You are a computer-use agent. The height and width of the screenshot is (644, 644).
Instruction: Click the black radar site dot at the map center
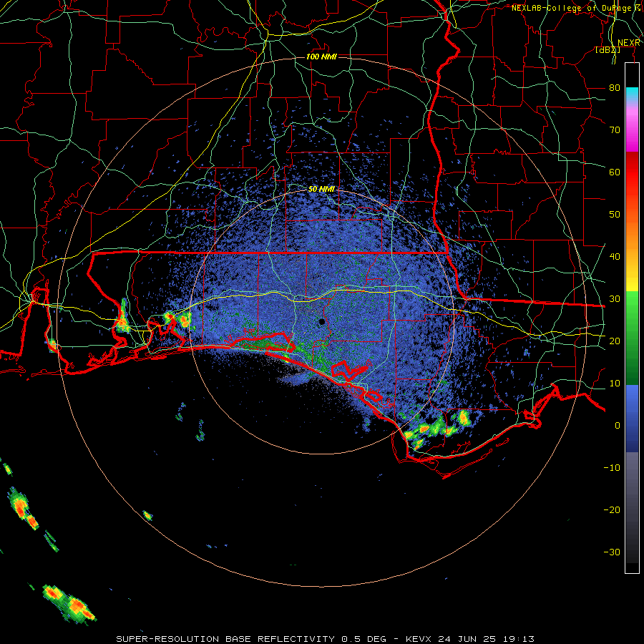point(321,321)
